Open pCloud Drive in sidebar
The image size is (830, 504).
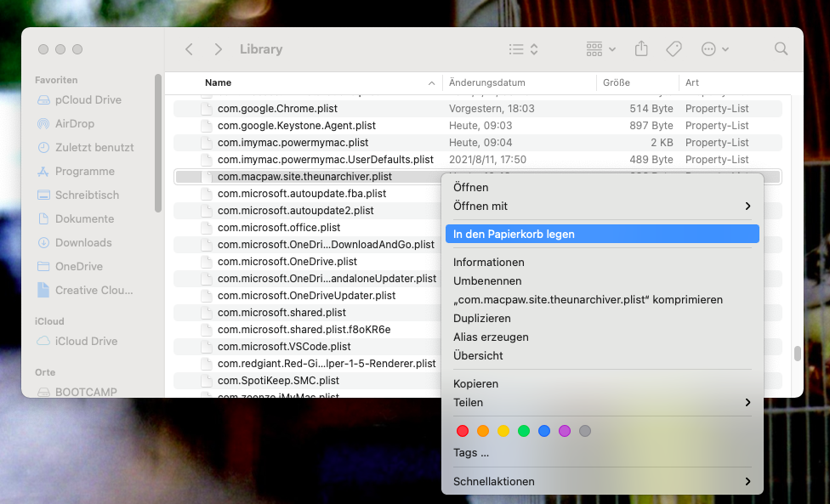click(79, 100)
